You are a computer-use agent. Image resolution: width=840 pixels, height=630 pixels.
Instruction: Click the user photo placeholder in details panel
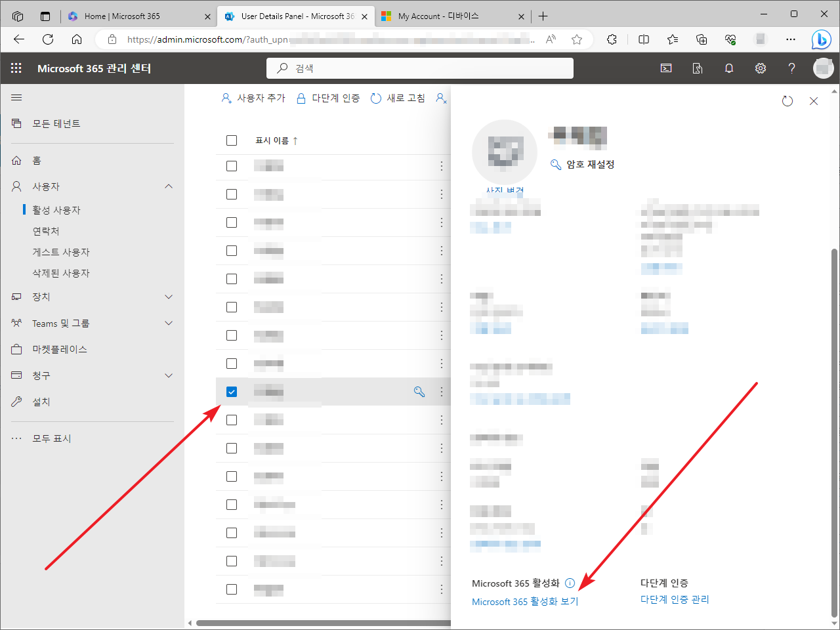(505, 152)
